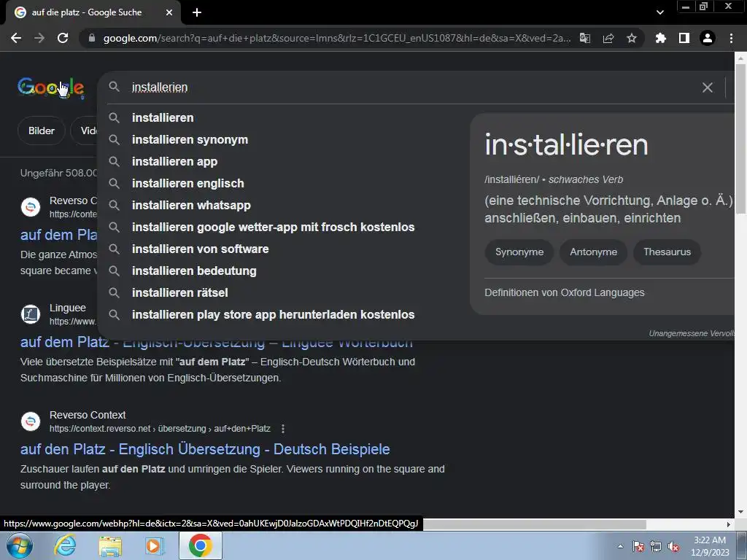
Task: Open the Google Translate page icon
Action: click(x=584, y=38)
